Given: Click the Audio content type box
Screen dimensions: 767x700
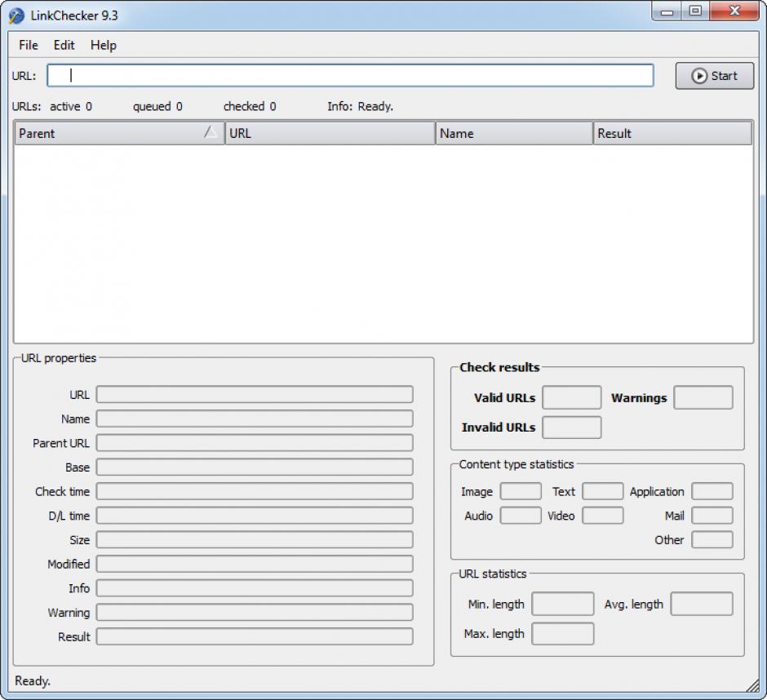Looking at the screenshot, I should coord(521,516).
